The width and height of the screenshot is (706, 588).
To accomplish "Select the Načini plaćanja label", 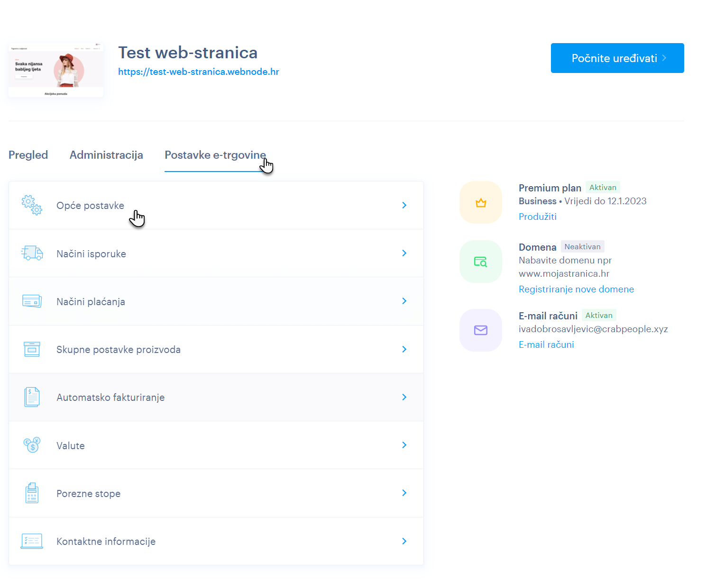I will coord(91,302).
